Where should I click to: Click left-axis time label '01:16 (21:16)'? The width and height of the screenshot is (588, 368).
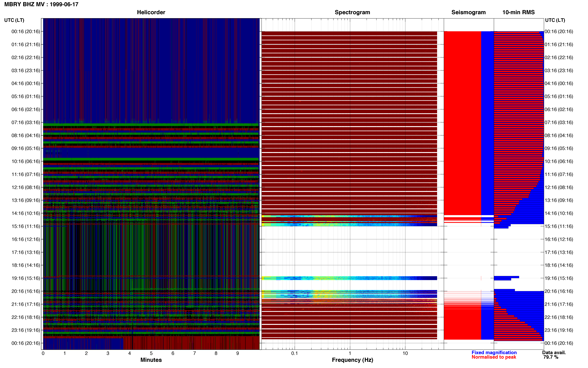26,45
